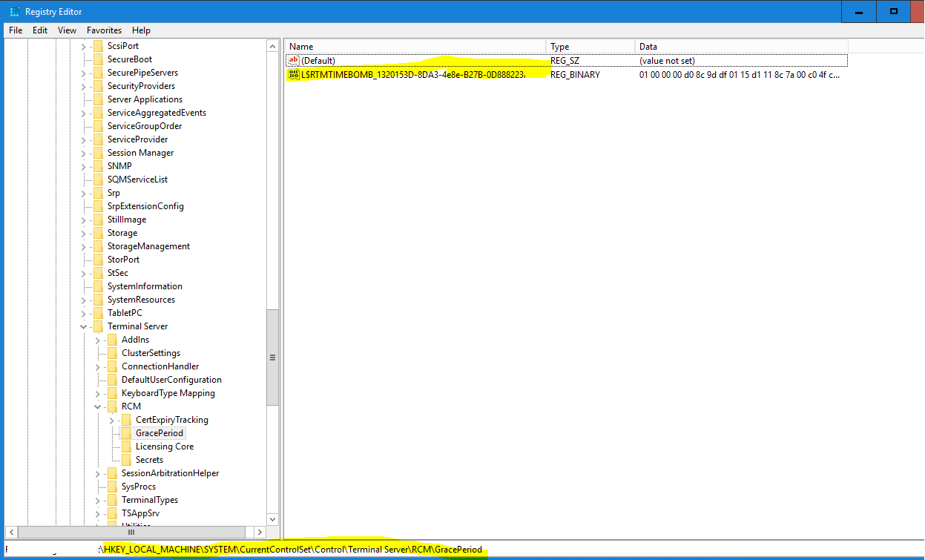
Task: Click the binary value icon beside L$RTMTIMEBOMB
Action: [293, 74]
